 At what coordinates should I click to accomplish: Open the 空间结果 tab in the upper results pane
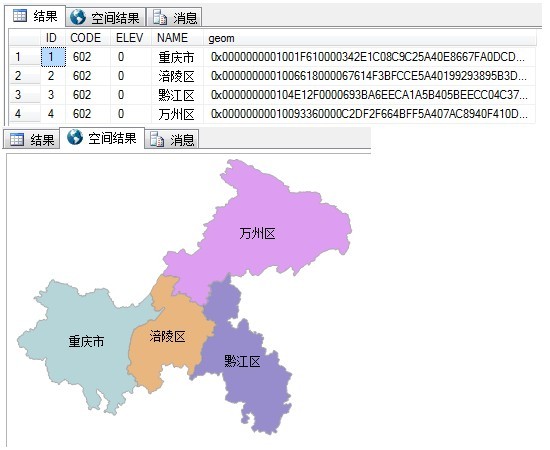[106, 18]
